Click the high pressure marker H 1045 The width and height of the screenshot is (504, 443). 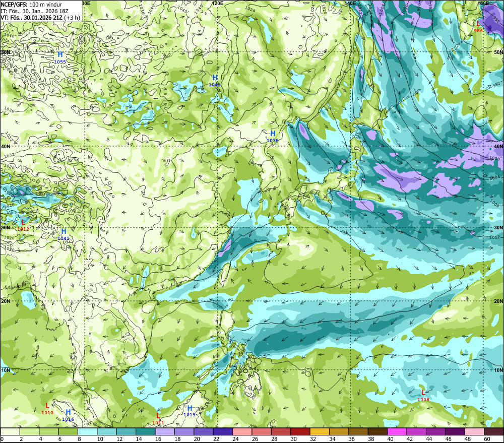pyautogui.click(x=215, y=80)
